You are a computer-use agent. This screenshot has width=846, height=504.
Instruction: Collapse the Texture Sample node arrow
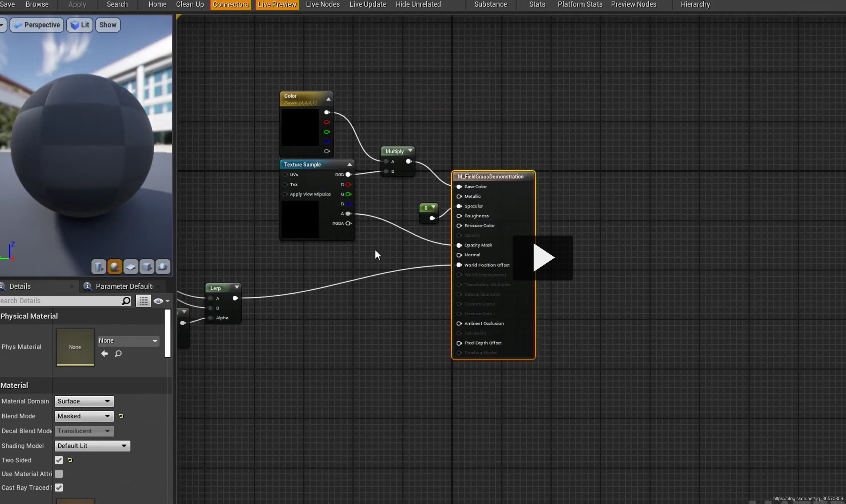[349, 164]
